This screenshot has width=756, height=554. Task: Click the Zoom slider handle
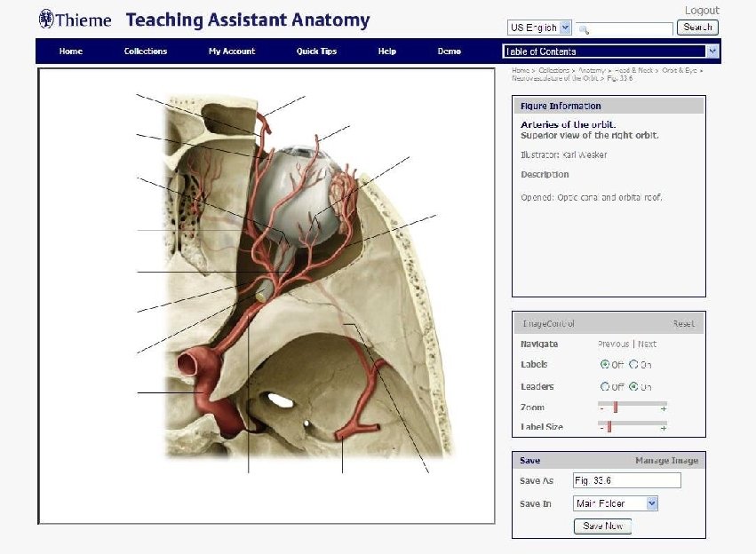coord(616,408)
